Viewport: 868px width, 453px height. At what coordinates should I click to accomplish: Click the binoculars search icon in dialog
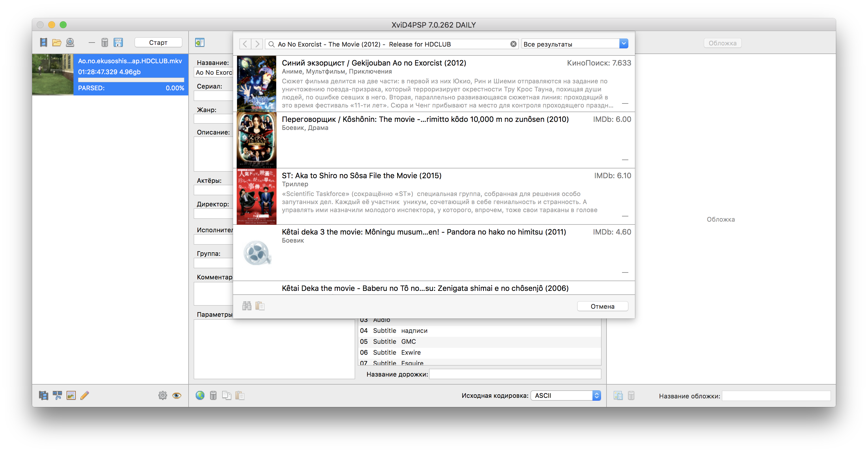click(247, 306)
